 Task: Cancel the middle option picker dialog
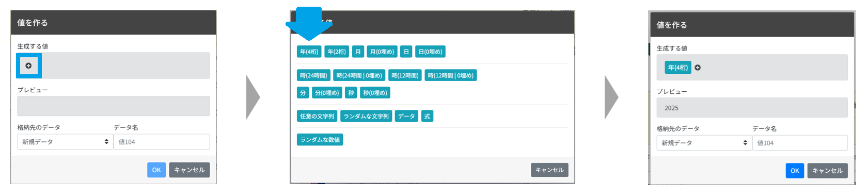pyautogui.click(x=549, y=170)
